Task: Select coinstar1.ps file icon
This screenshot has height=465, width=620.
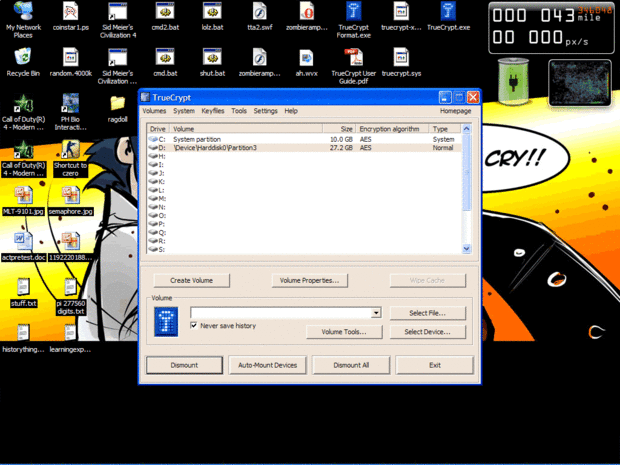Action: point(70,17)
